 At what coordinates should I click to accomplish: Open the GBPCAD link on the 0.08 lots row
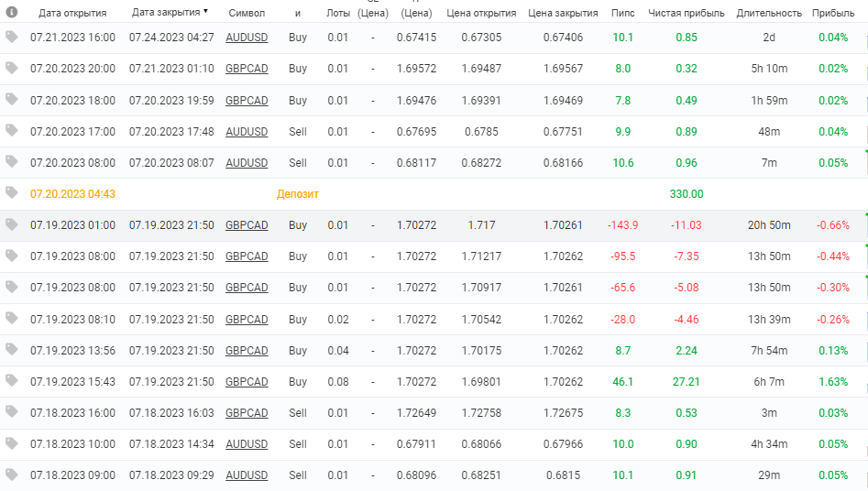click(247, 382)
